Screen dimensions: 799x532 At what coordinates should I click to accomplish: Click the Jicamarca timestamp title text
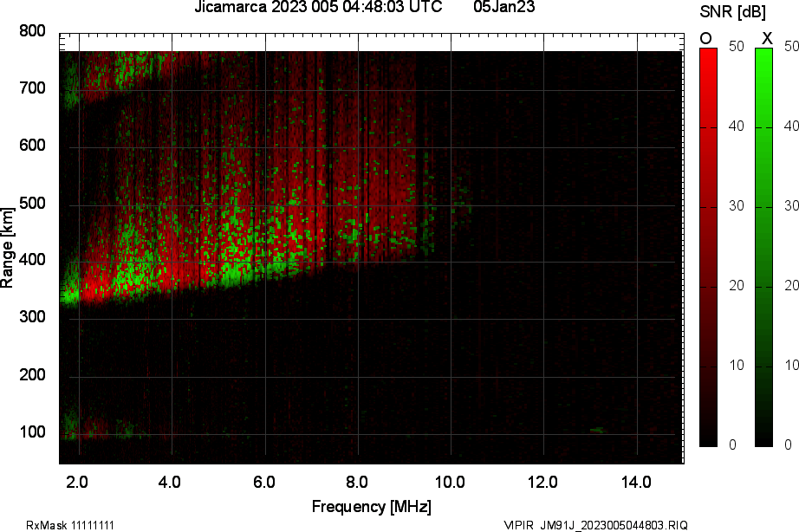coord(319,7)
